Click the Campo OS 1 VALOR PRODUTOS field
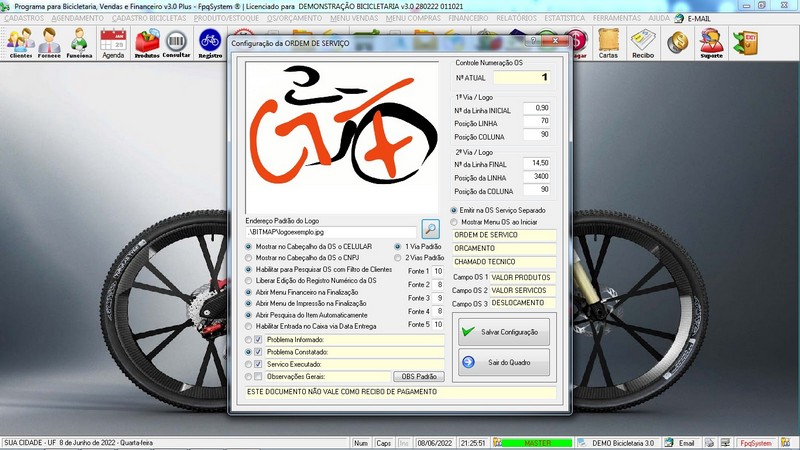The image size is (800, 450). 522,278
